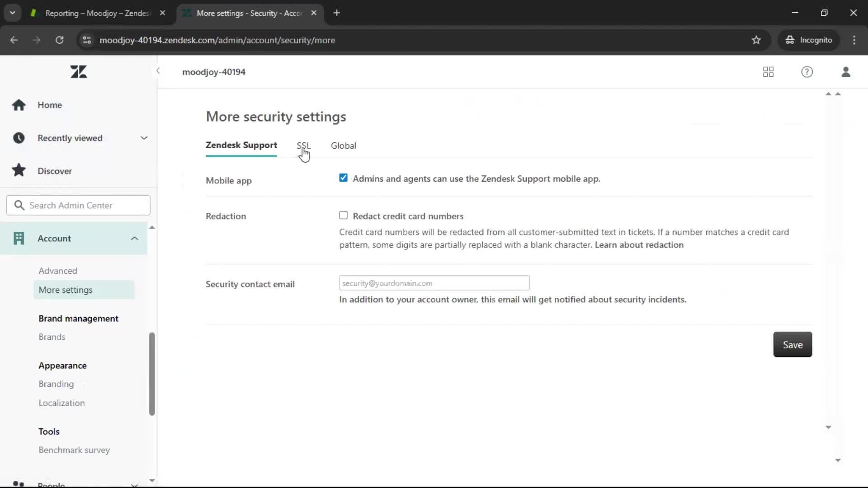Image resolution: width=868 pixels, height=488 pixels.
Task: Click the Discover text label in sidebar
Action: click(x=55, y=171)
